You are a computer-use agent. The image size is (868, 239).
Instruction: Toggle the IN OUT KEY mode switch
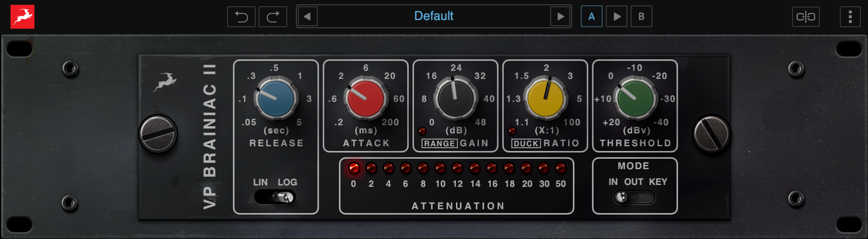pos(634,197)
